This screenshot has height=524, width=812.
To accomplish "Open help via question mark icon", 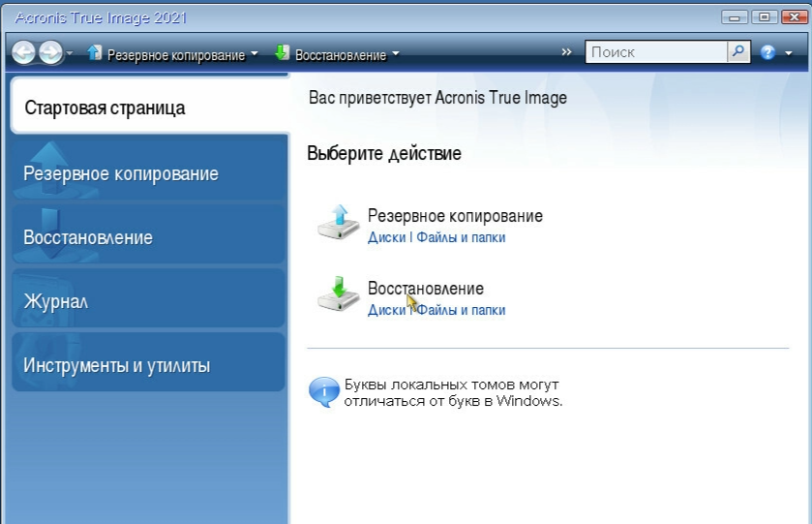I will [x=768, y=52].
